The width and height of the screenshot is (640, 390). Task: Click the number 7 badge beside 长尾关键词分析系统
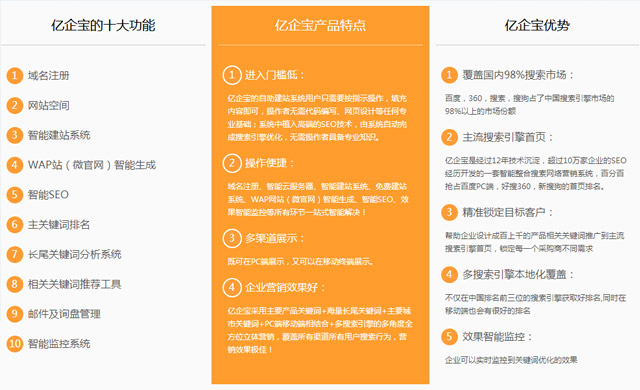[15, 254]
